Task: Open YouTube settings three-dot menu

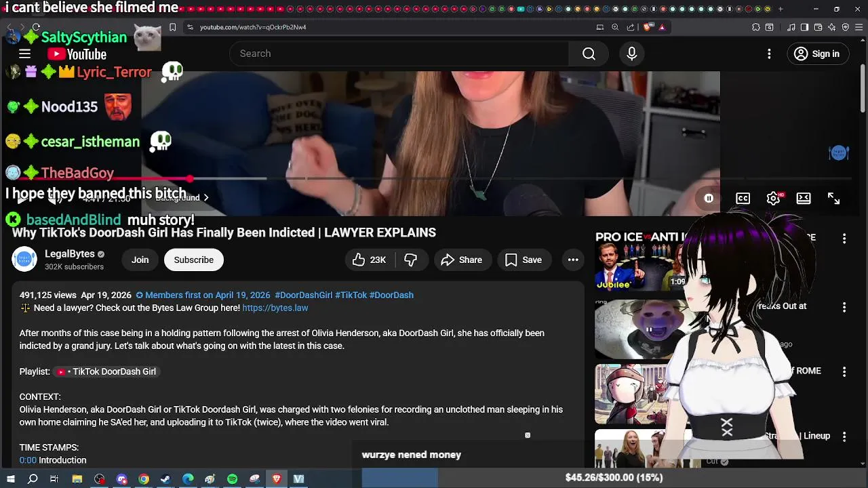Action: pyautogui.click(x=769, y=54)
